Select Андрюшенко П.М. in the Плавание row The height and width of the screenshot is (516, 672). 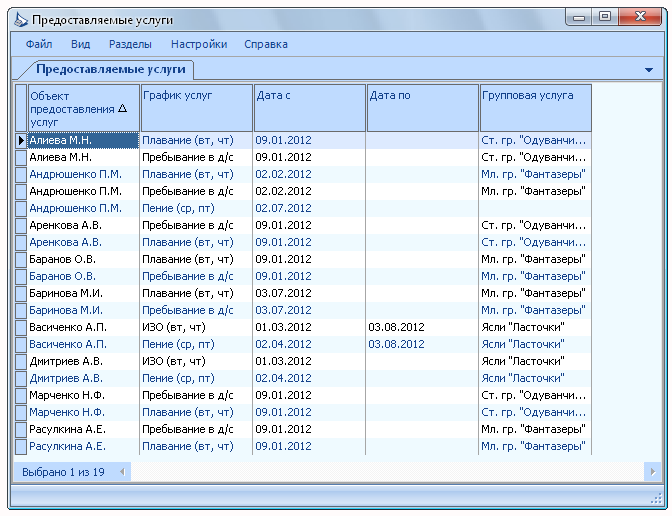pyautogui.click(x=83, y=174)
